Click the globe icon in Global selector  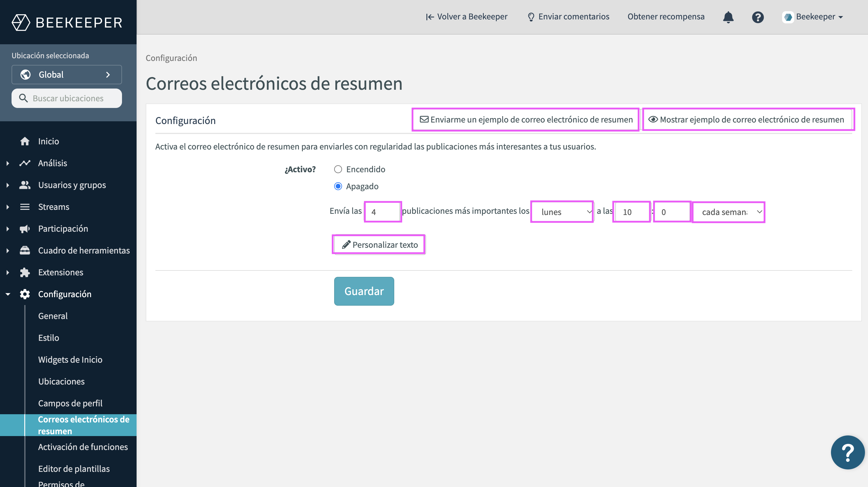[25, 74]
